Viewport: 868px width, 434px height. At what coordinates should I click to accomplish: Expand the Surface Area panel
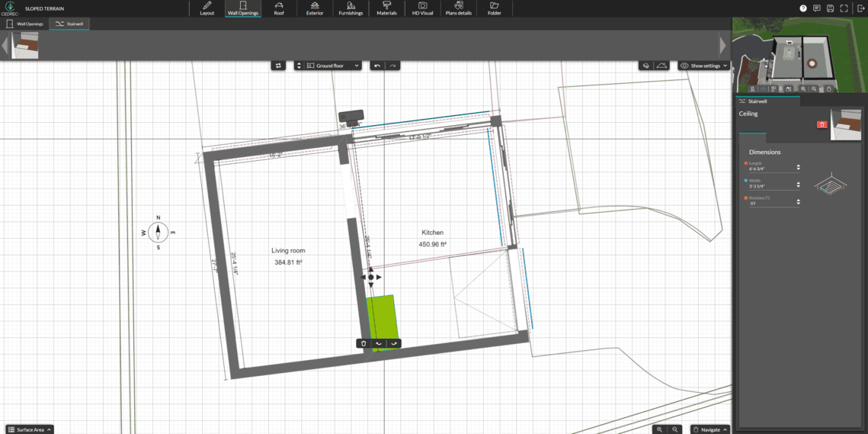tap(30, 429)
